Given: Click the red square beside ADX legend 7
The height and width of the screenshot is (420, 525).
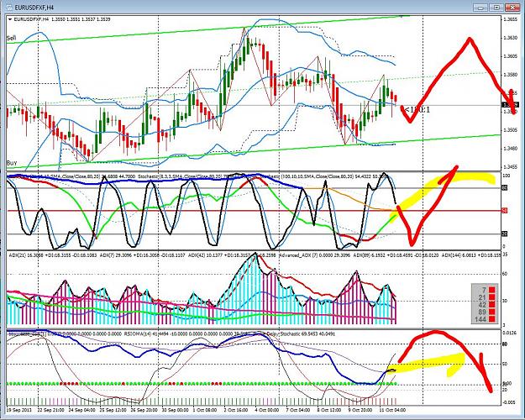Looking at the screenshot, I should [x=492, y=290].
